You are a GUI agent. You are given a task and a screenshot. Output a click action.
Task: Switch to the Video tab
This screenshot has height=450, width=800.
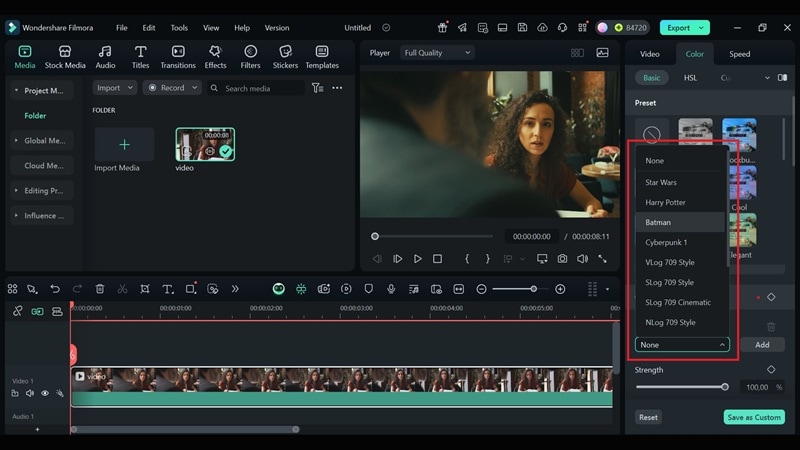click(649, 54)
